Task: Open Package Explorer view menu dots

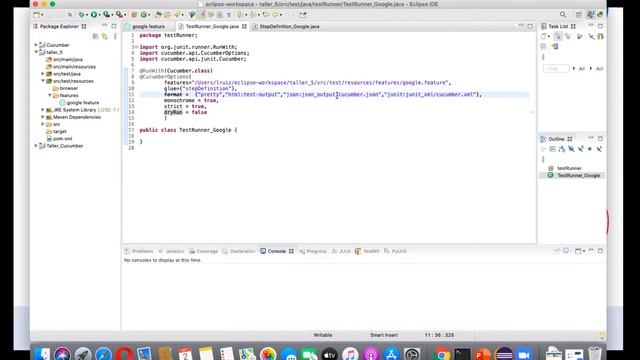Action: 115,36
